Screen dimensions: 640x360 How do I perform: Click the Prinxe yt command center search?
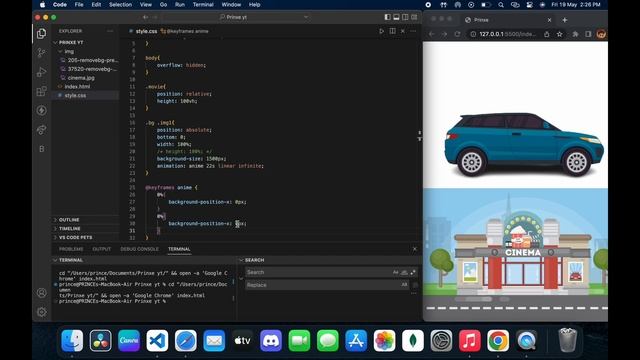coord(237,17)
